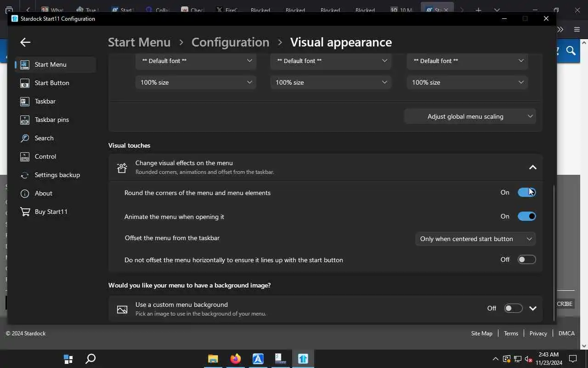Select the Taskbar sidebar icon
588x368 pixels.
click(25, 102)
